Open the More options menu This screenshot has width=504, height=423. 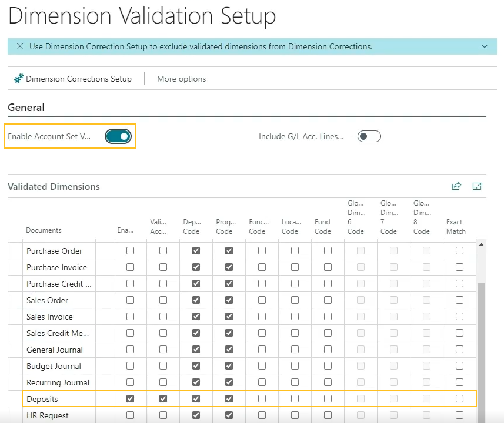point(181,78)
